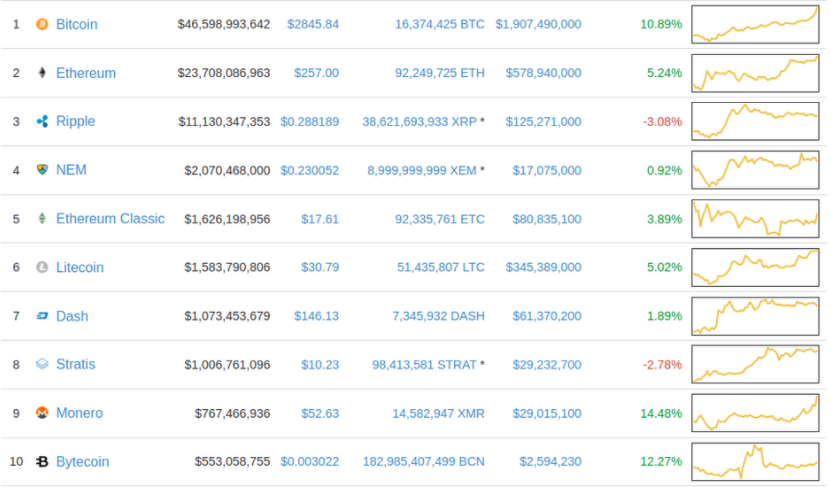This screenshot has width=831, height=487.
Task: Click Bitcoin volume $1,907,490,000
Action: [x=538, y=24]
